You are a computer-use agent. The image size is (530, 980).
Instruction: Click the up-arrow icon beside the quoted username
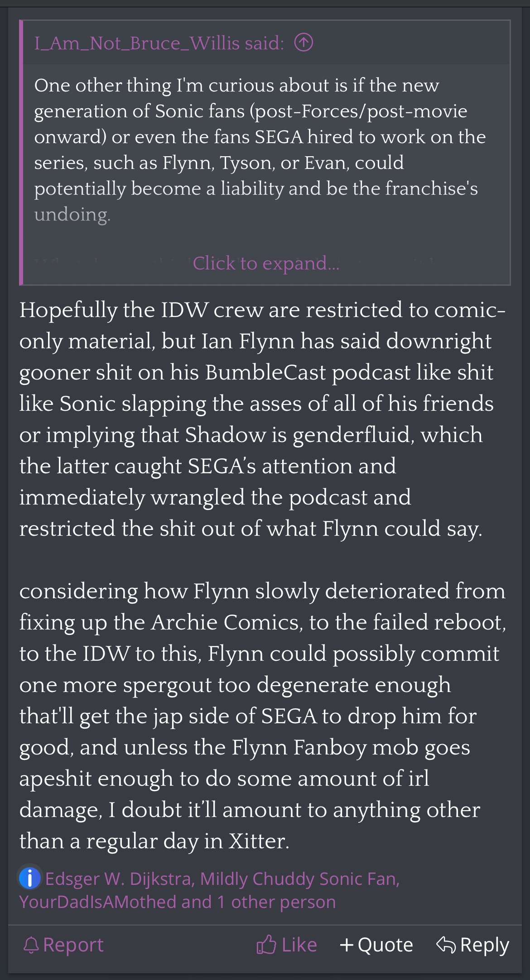pos(304,43)
